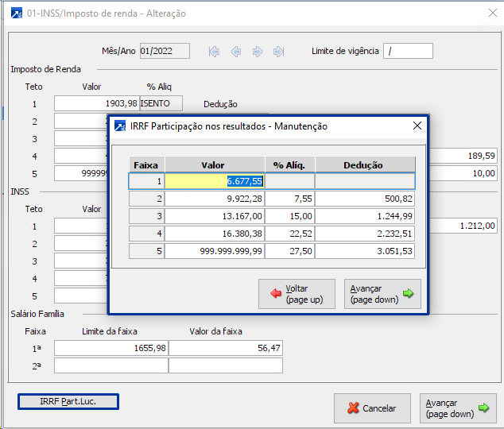This screenshot has width=504, height=429.
Task: Click the Limite de vigência field
Action: point(408,52)
